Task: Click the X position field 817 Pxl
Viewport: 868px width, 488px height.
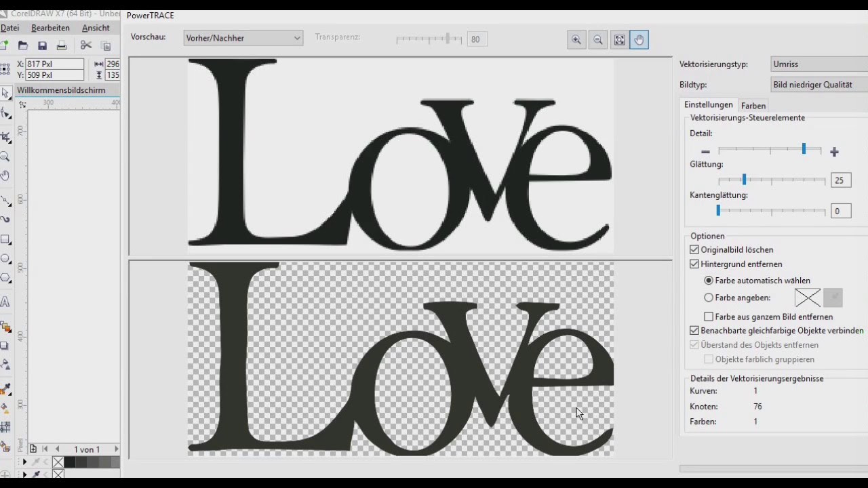Action: [x=54, y=64]
